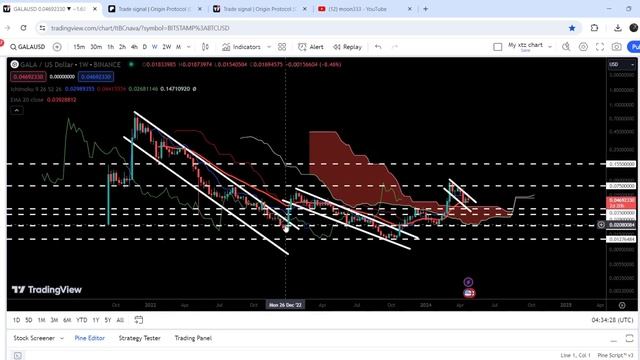
Task: Click the flag event marker on timeline
Action: [x=469, y=293]
